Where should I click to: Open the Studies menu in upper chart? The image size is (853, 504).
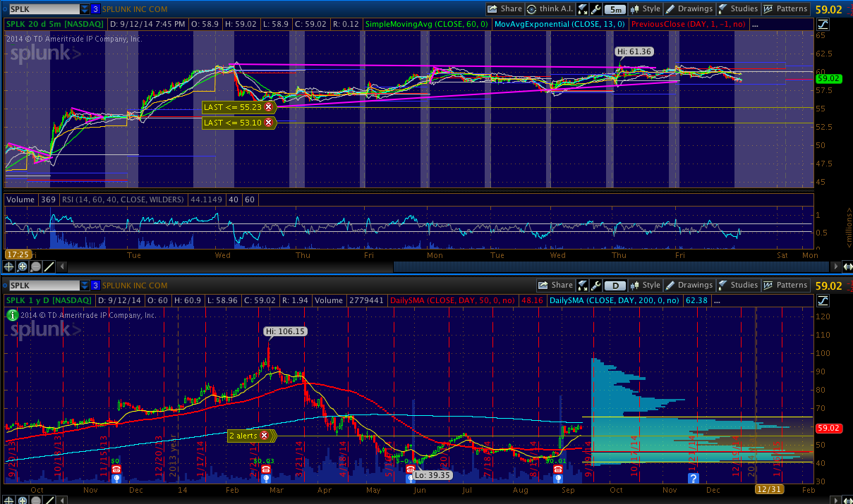[738, 9]
